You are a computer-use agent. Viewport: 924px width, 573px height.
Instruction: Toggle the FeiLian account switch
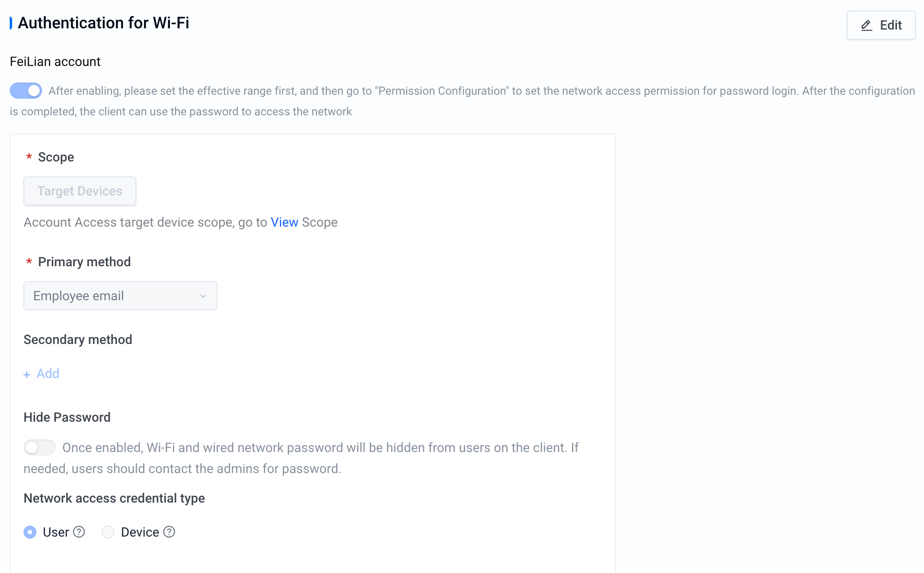coord(26,91)
